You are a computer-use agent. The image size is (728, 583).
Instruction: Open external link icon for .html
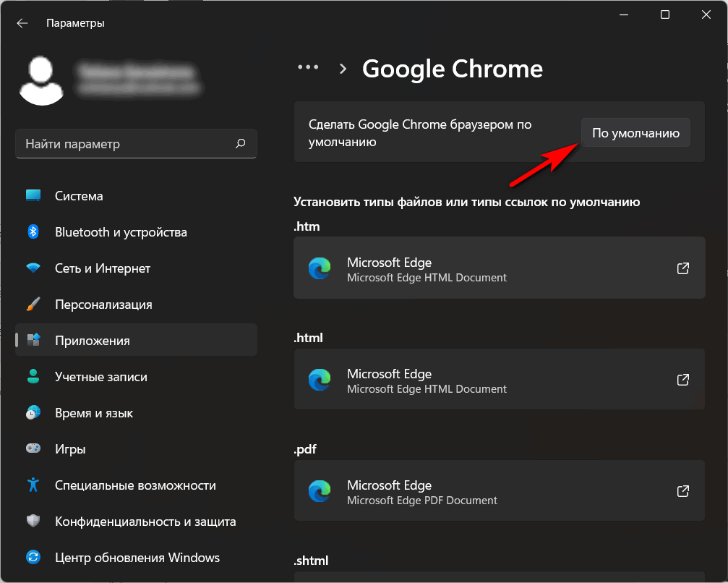pyautogui.click(x=683, y=380)
